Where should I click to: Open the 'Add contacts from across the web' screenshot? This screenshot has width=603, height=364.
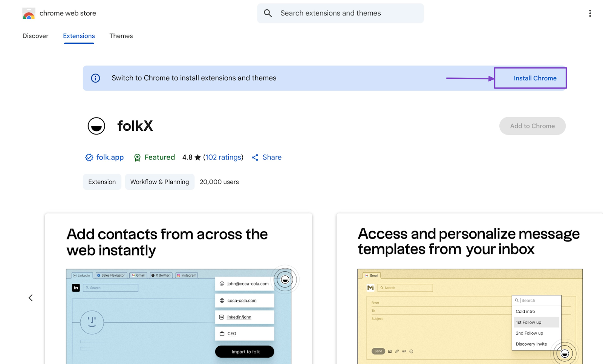point(179,289)
